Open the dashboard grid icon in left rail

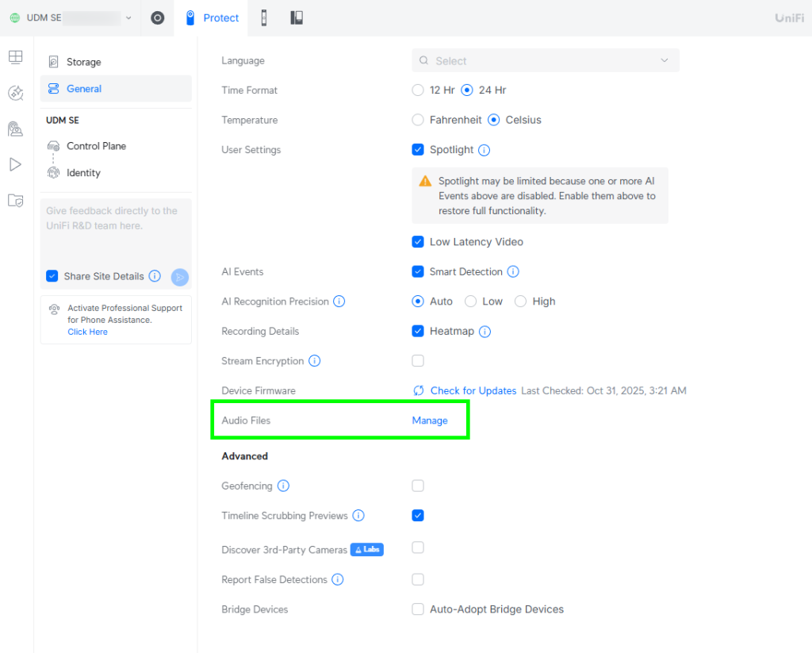(x=15, y=57)
